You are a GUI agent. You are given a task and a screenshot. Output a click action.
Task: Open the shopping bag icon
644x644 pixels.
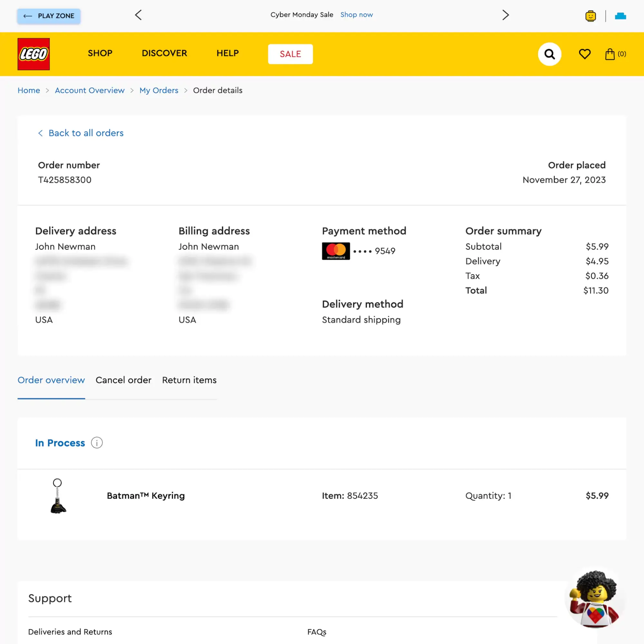click(610, 54)
